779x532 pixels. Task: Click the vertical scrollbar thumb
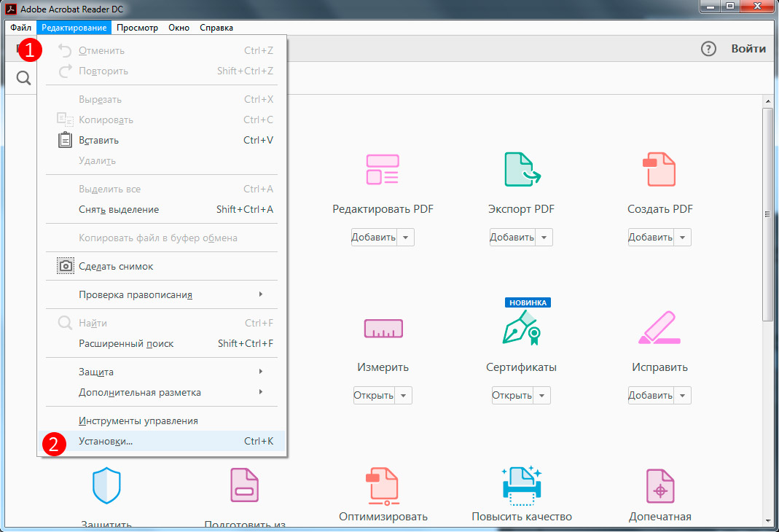[767, 214]
